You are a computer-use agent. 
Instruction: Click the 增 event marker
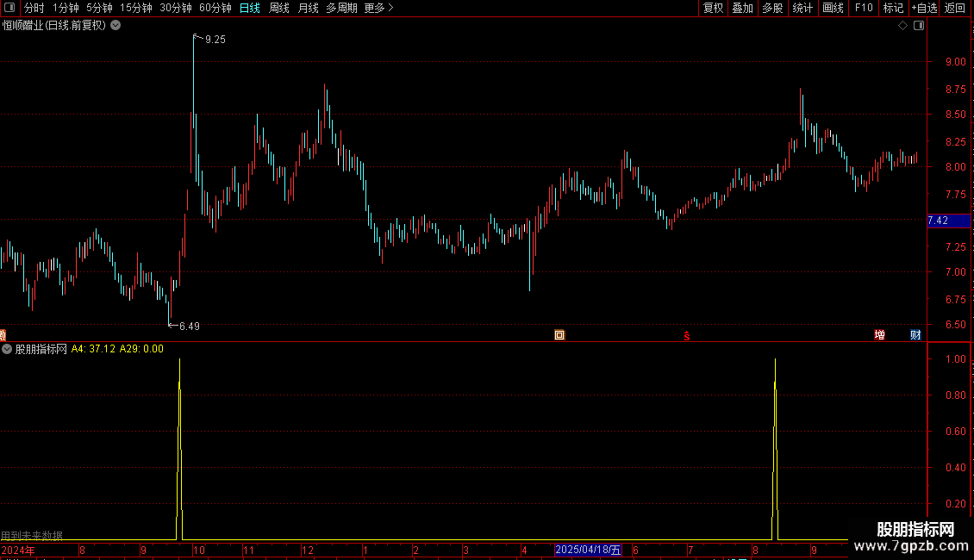pyautogui.click(x=879, y=335)
